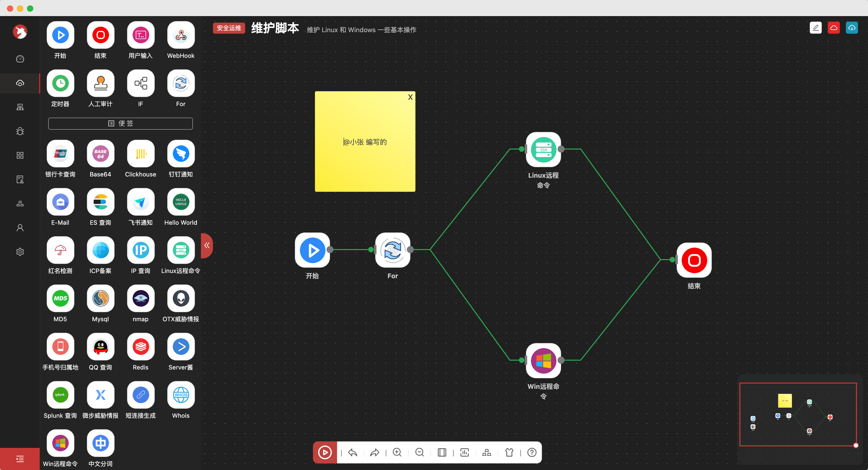Expand the sidebar menu at bottom left
868x470 pixels.
click(20, 458)
